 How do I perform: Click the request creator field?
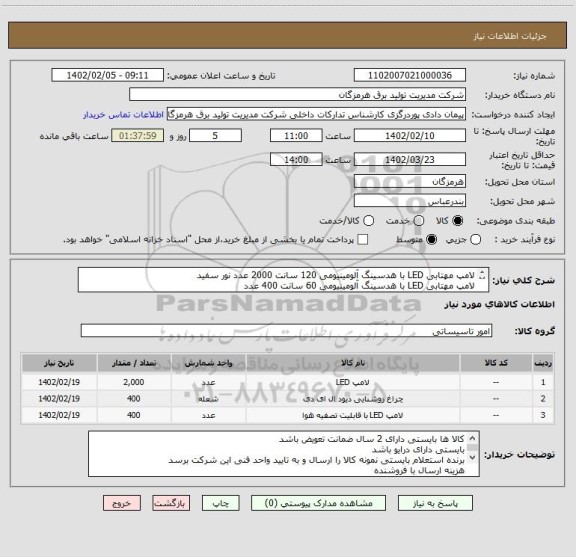point(316,114)
